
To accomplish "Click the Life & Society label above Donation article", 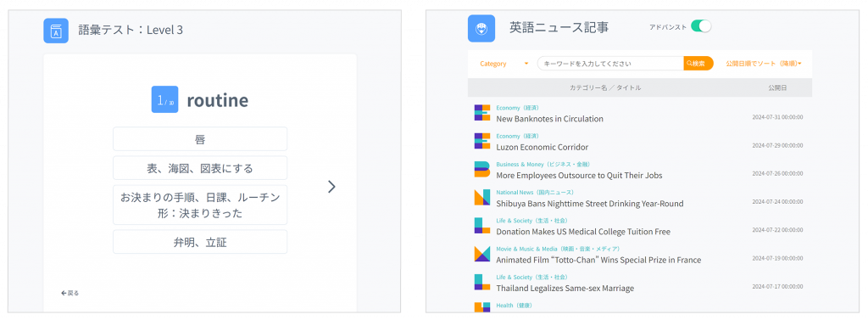I will (x=531, y=221).
